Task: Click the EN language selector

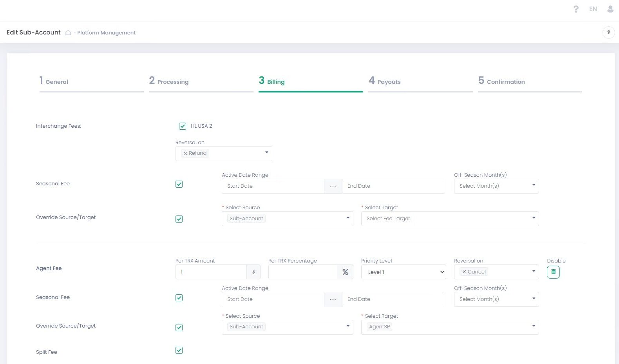Action: [593, 9]
